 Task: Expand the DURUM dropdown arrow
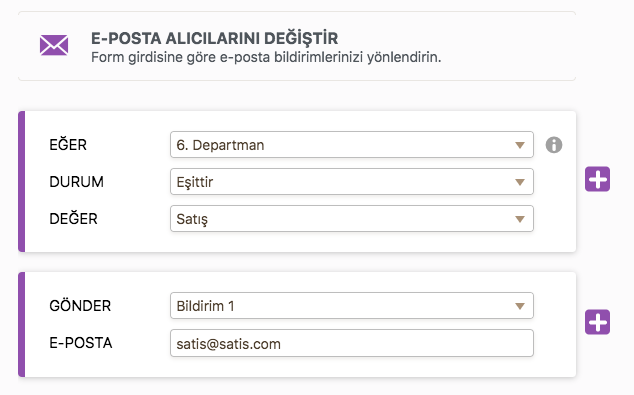click(520, 182)
